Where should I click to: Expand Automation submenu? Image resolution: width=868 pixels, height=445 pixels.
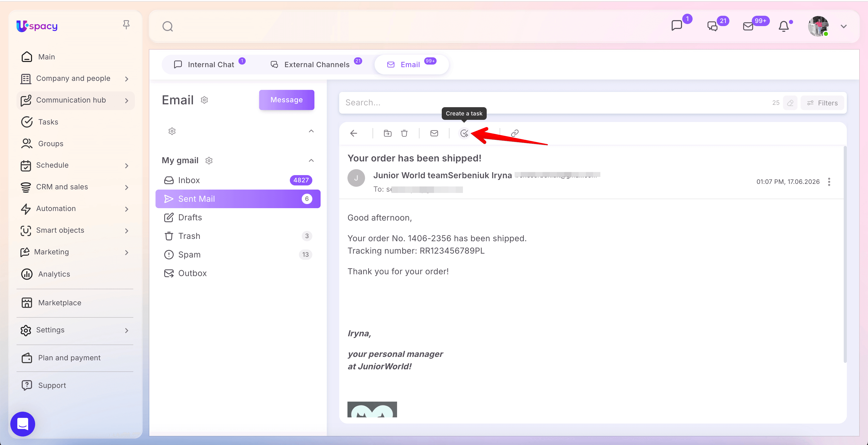point(127,209)
